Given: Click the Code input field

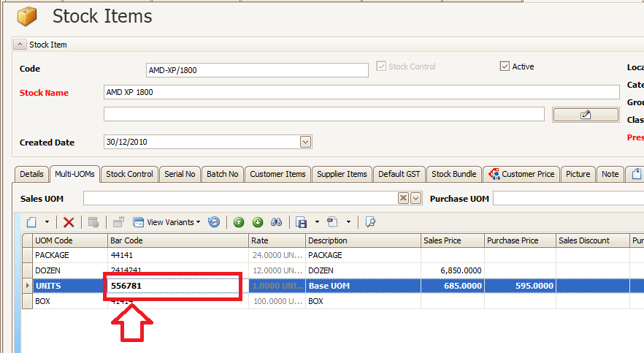Looking at the screenshot, I should point(257,70).
